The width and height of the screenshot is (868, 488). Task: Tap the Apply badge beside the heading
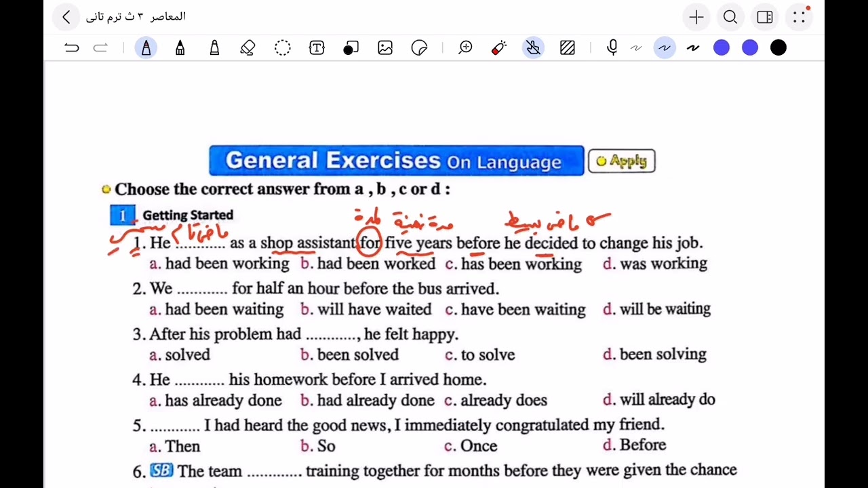pyautogui.click(x=622, y=161)
